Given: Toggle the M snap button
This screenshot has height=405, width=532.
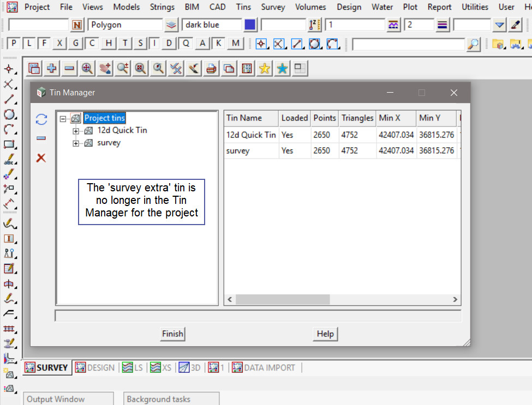Looking at the screenshot, I should [236, 44].
